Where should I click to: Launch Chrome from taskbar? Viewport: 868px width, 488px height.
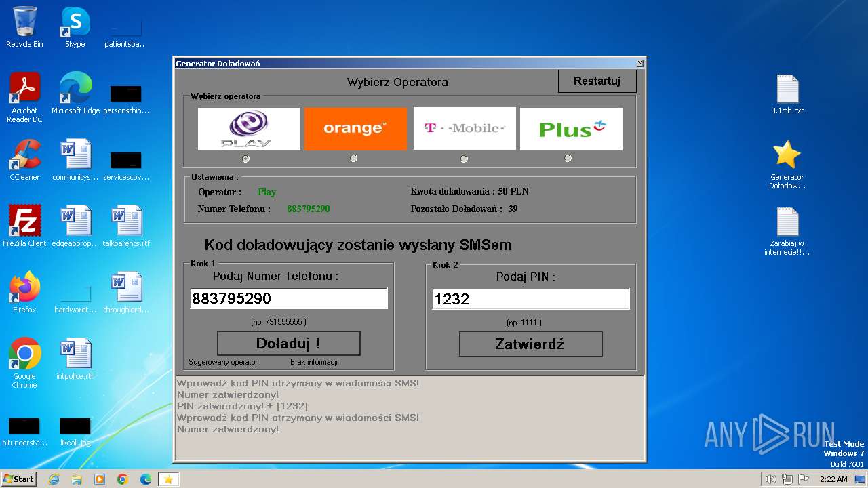point(123,479)
